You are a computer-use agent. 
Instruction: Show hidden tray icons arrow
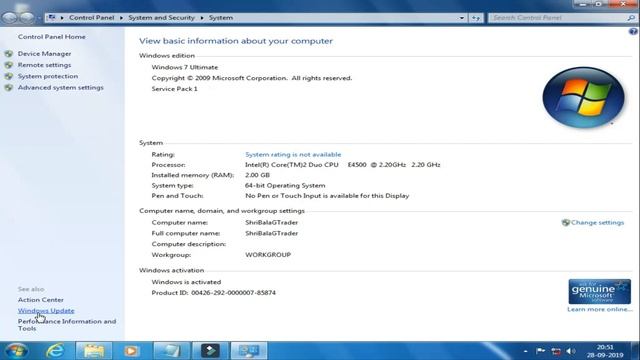pyautogui.click(x=525, y=351)
